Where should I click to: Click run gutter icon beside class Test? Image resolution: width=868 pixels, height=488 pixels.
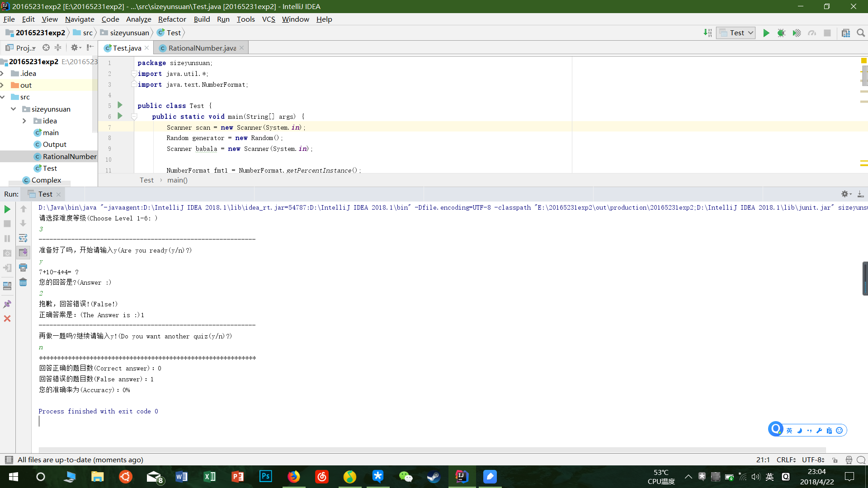point(120,105)
